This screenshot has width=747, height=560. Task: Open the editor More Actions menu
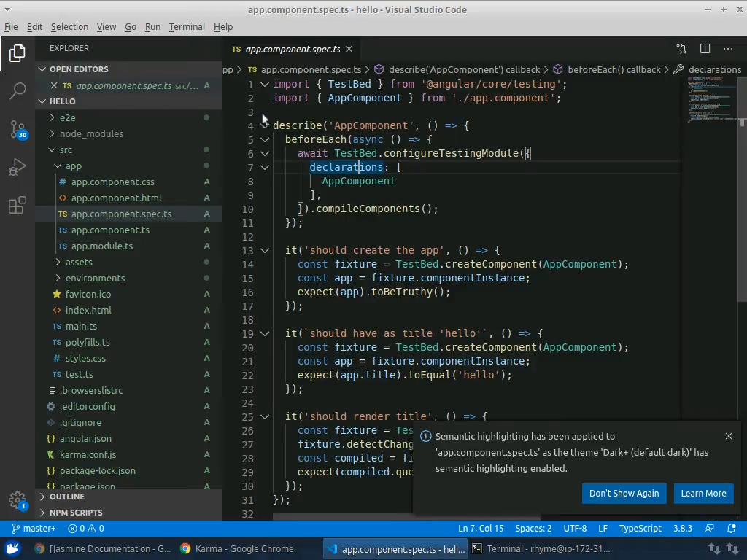(728, 49)
